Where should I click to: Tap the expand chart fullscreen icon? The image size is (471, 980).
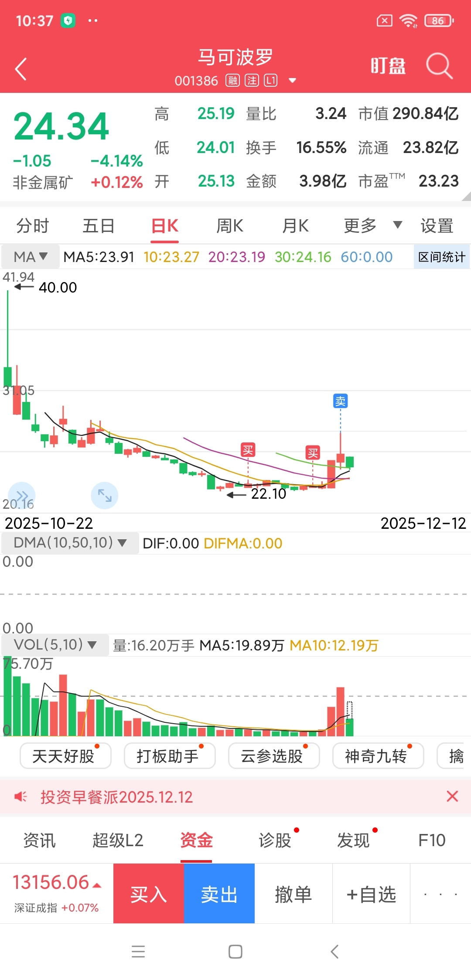pos(105,495)
